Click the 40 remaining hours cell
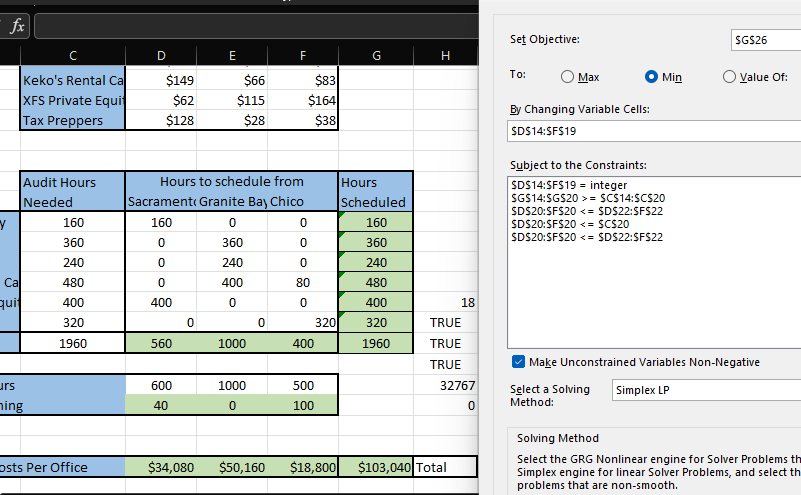Viewport: 801px width, 495px height. point(161,406)
